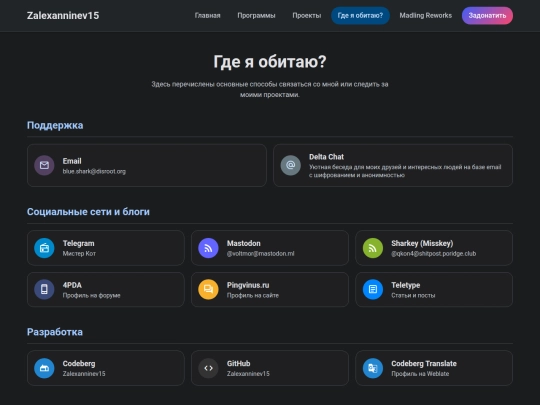Viewport: 540px width, 405px height.
Task: Open the Проекты nav item
Action: pyautogui.click(x=307, y=15)
